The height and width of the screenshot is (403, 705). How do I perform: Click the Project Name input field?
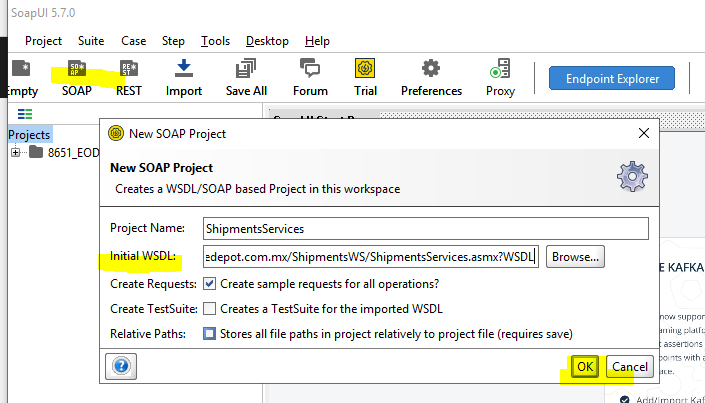click(425, 228)
